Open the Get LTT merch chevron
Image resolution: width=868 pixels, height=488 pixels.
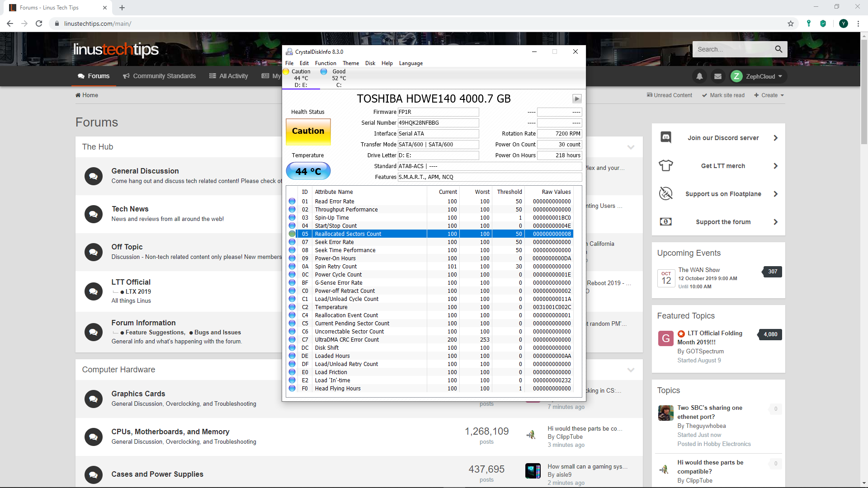pyautogui.click(x=776, y=166)
